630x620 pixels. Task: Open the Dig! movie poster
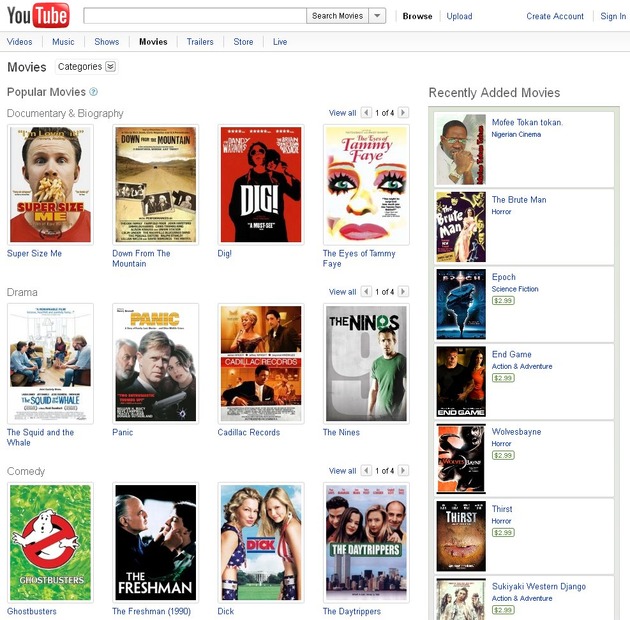click(261, 184)
